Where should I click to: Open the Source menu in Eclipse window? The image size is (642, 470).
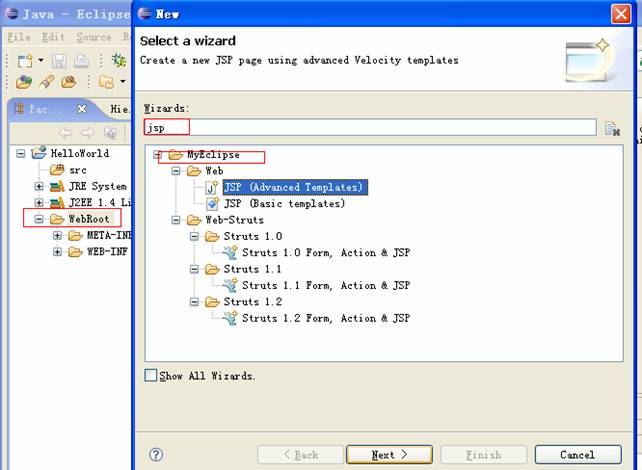tap(93, 37)
